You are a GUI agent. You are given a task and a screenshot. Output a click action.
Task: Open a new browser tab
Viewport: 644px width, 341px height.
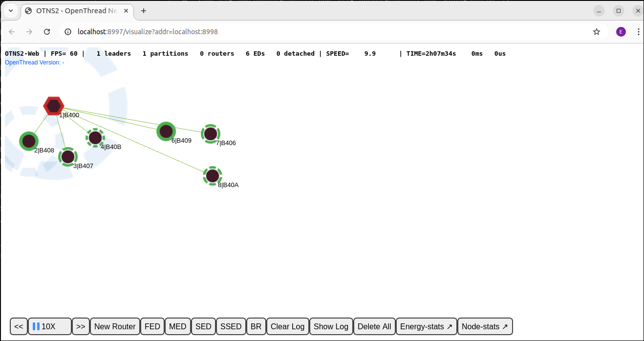pyautogui.click(x=143, y=10)
